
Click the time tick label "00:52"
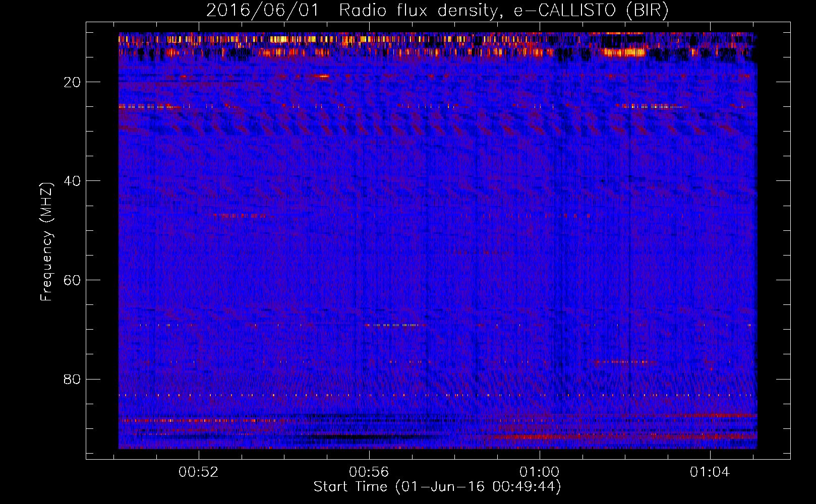point(199,472)
